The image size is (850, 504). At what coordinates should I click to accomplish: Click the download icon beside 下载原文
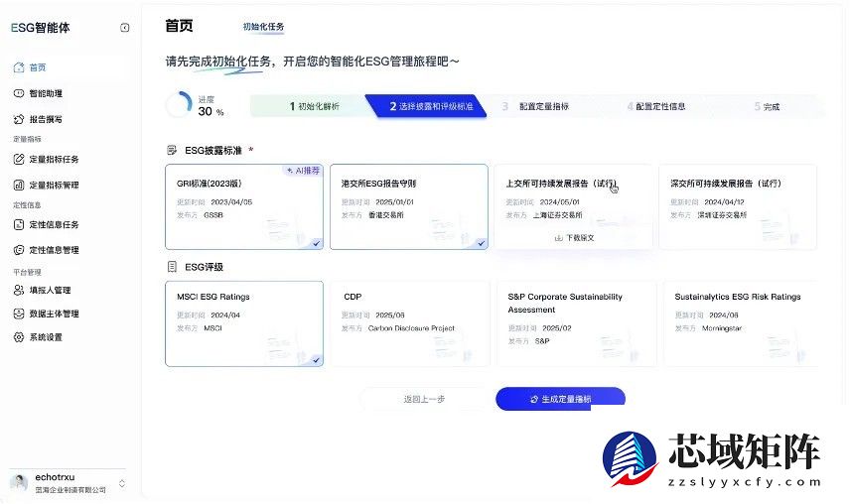[558, 238]
